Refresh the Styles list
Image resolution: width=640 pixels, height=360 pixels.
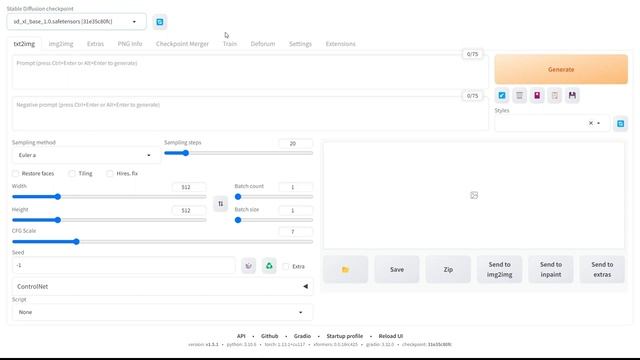pyautogui.click(x=620, y=124)
